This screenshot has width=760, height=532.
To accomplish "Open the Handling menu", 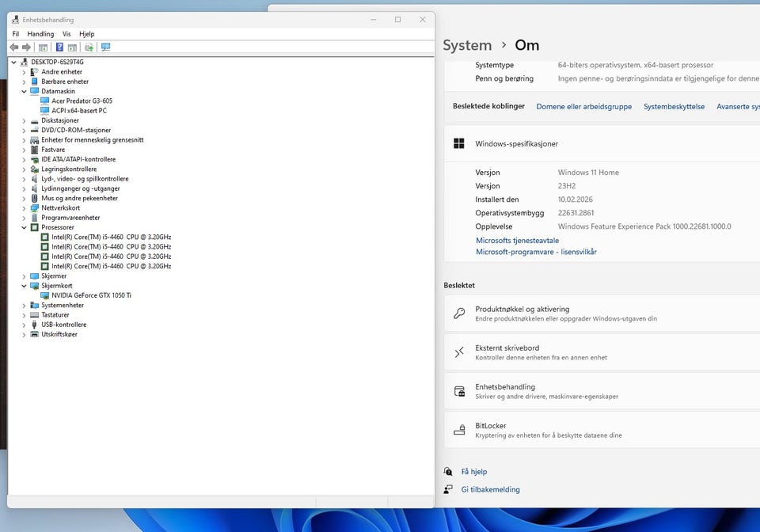I will point(40,34).
